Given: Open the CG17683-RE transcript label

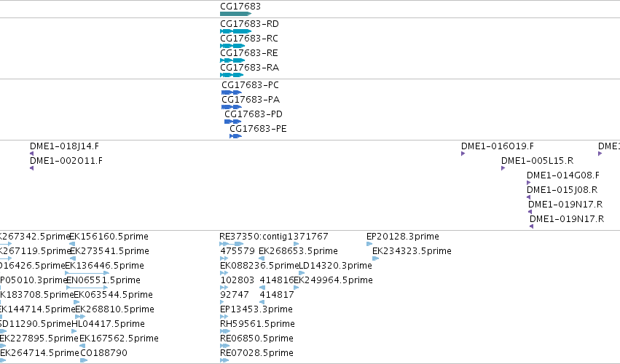Looking at the screenshot, I should pos(249,53).
